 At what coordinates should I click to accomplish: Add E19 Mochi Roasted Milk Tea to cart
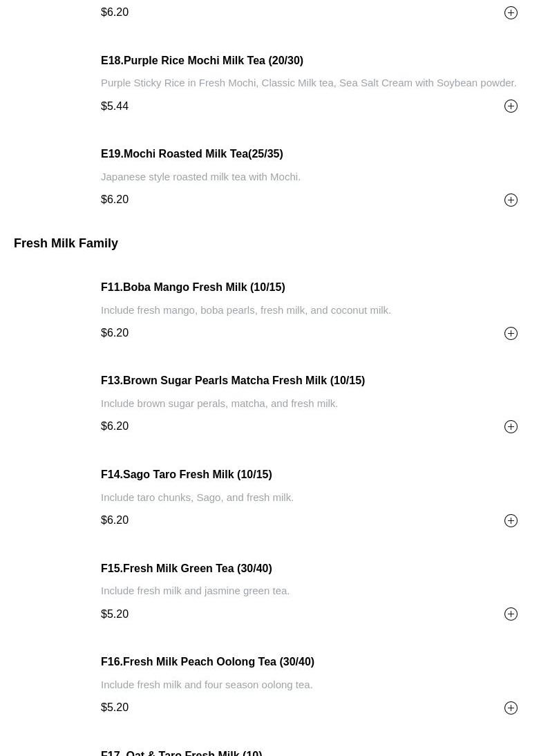[511, 200]
